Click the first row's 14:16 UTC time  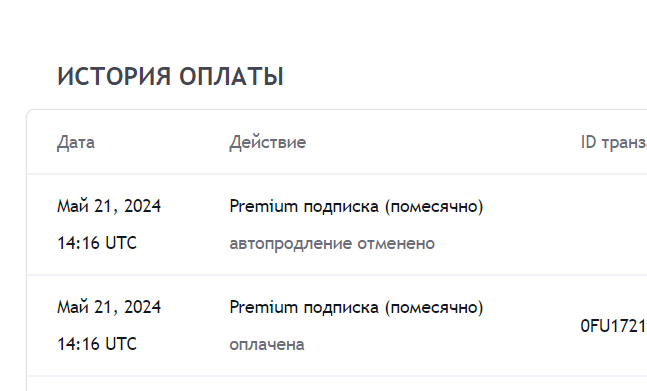[97, 243]
